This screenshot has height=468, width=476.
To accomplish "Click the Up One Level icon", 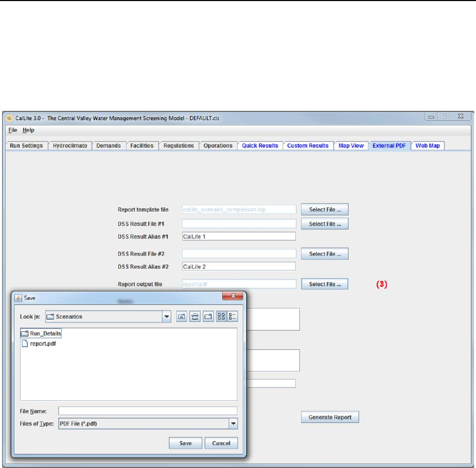I will (x=182, y=317).
